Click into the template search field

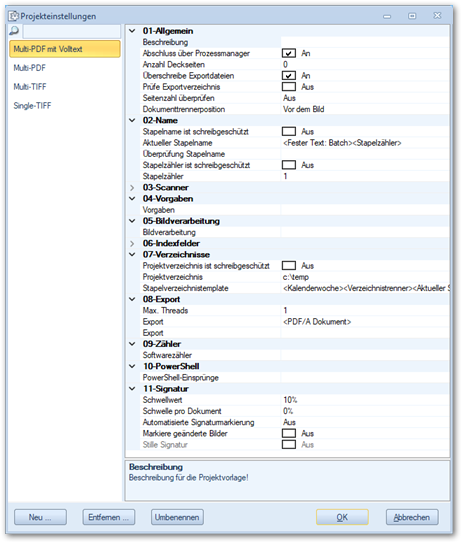[x=72, y=31]
